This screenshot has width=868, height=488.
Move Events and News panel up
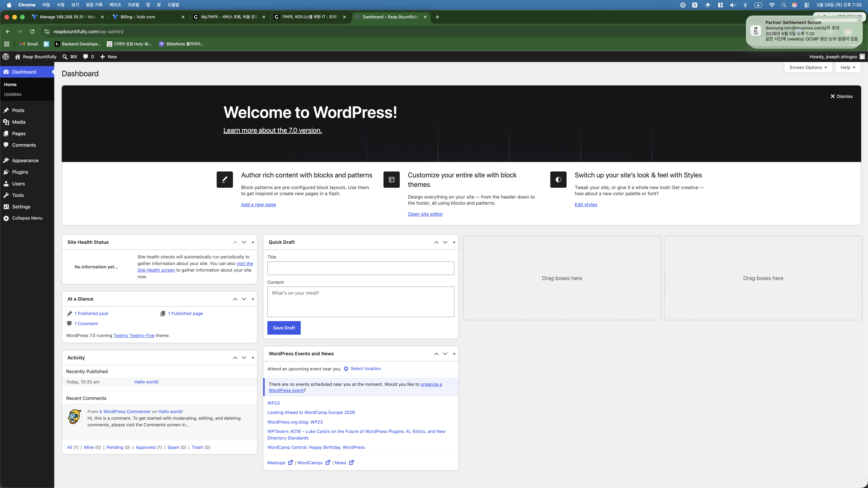click(436, 354)
